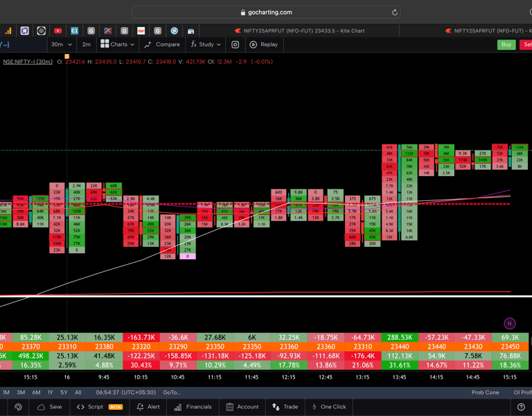Click the green Buy button
The image size is (532, 416).
[506, 44]
